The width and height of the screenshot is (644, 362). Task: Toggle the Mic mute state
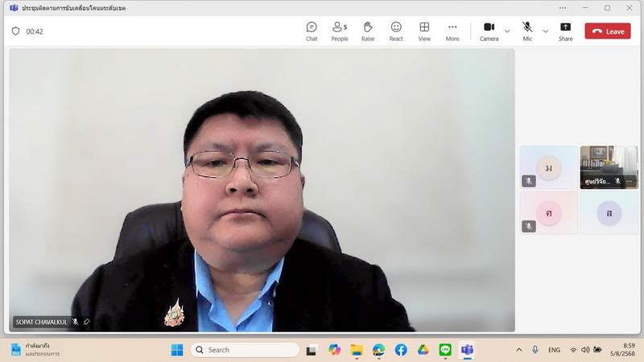(527, 31)
